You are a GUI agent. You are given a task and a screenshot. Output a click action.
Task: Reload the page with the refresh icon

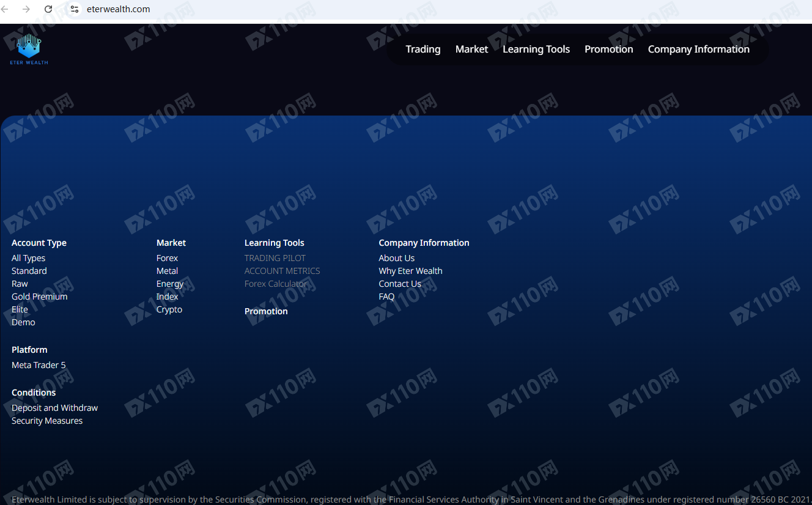[48, 9]
